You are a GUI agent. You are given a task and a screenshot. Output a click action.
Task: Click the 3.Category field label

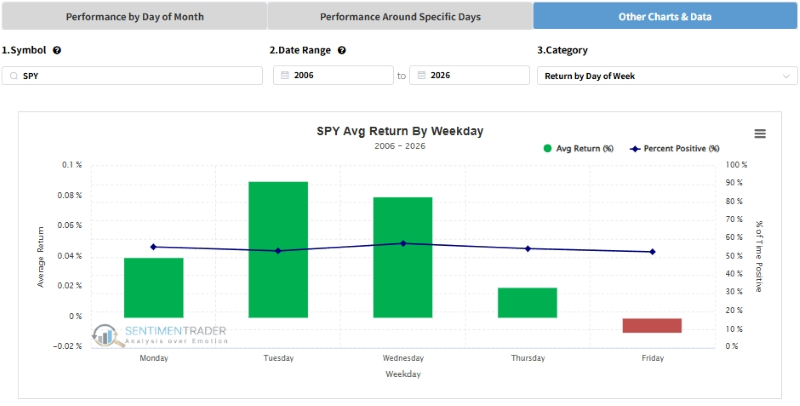tap(562, 50)
